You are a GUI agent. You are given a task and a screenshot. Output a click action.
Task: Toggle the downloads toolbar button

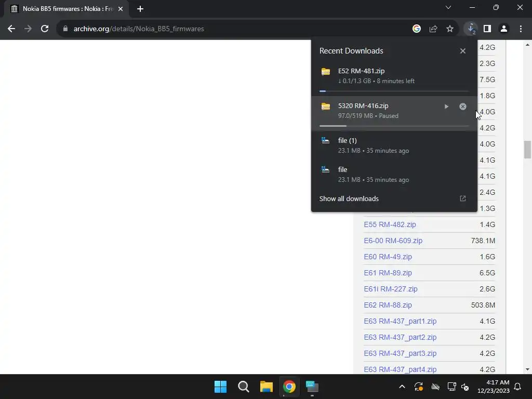tap(471, 29)
